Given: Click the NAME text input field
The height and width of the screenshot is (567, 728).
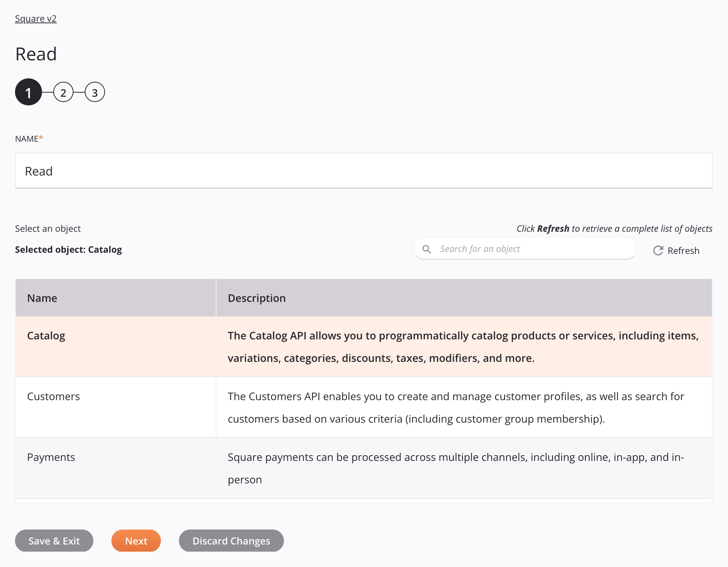Looking at the screenshot, I should (x=364, y=171).
